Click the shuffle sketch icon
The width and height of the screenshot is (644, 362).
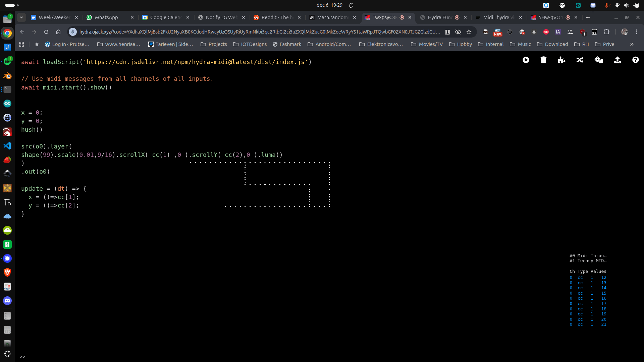tap(580, 60)
